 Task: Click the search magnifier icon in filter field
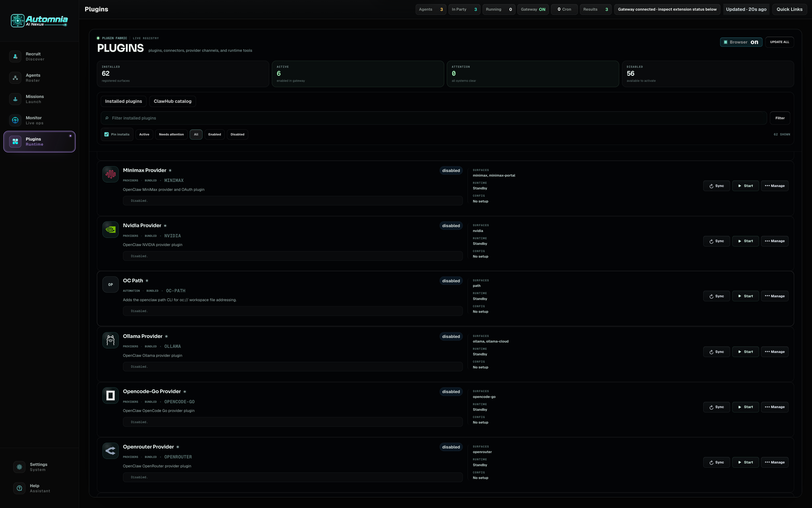coord(107,118)
